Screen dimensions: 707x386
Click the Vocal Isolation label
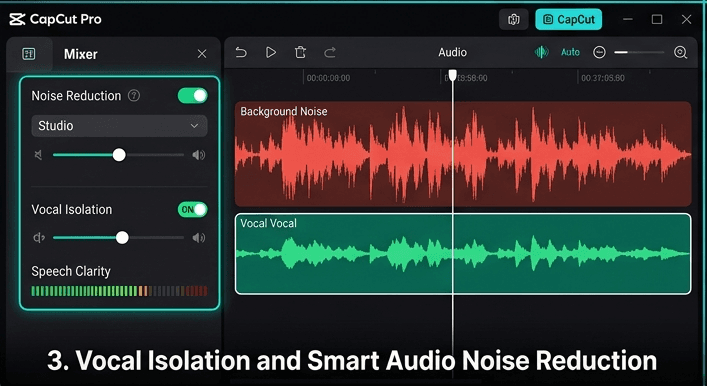pos(72,210)
